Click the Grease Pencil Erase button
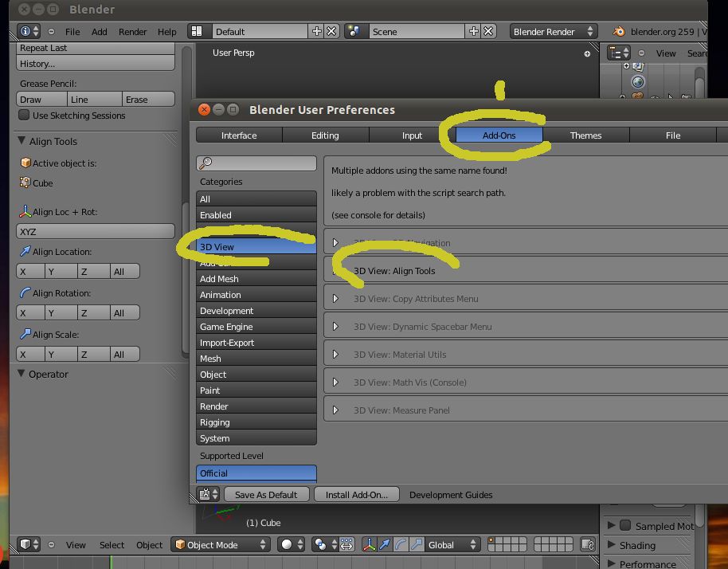 click(149, 99)
